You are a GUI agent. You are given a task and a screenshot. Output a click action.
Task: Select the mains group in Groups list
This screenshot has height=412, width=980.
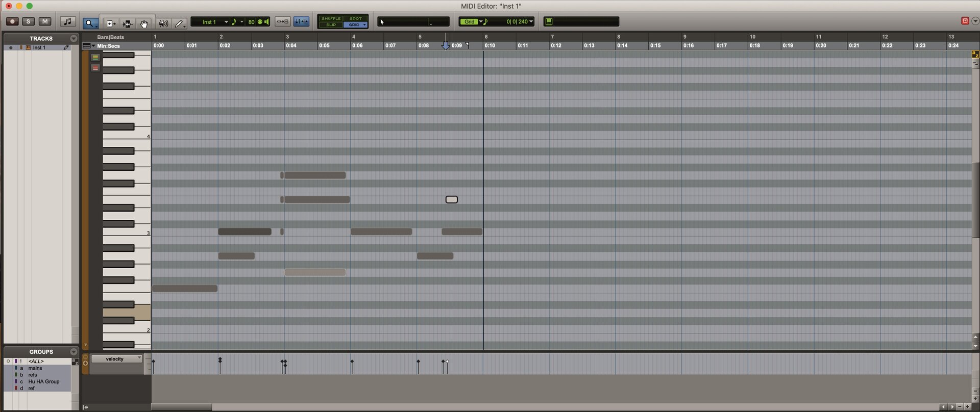click(x=35, y=368)
